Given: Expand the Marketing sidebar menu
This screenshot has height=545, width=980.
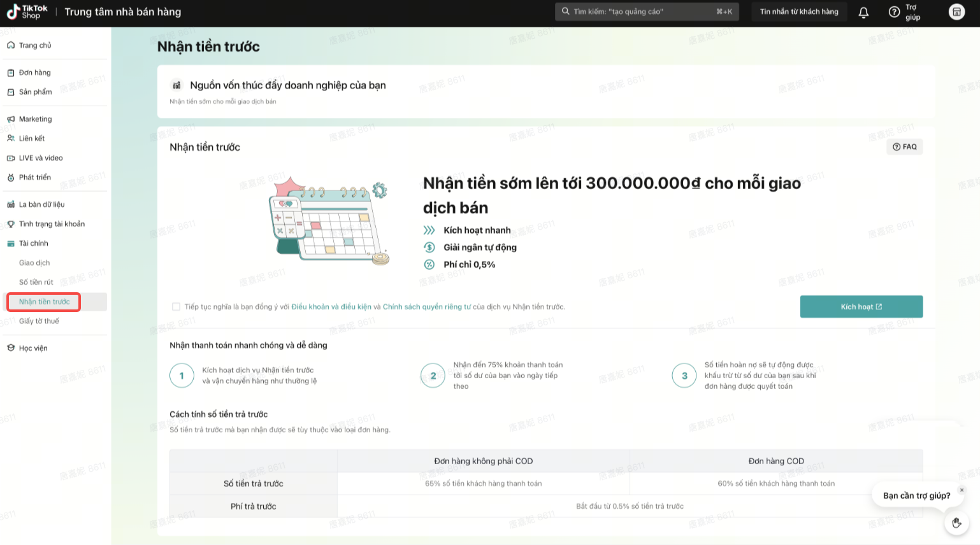Looking at the screenshot, I should point(36,119).
